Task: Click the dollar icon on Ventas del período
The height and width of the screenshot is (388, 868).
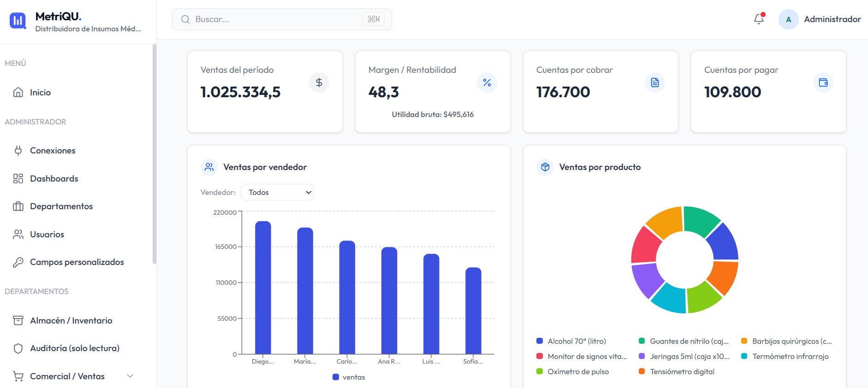Action: (x=319, y=82)
